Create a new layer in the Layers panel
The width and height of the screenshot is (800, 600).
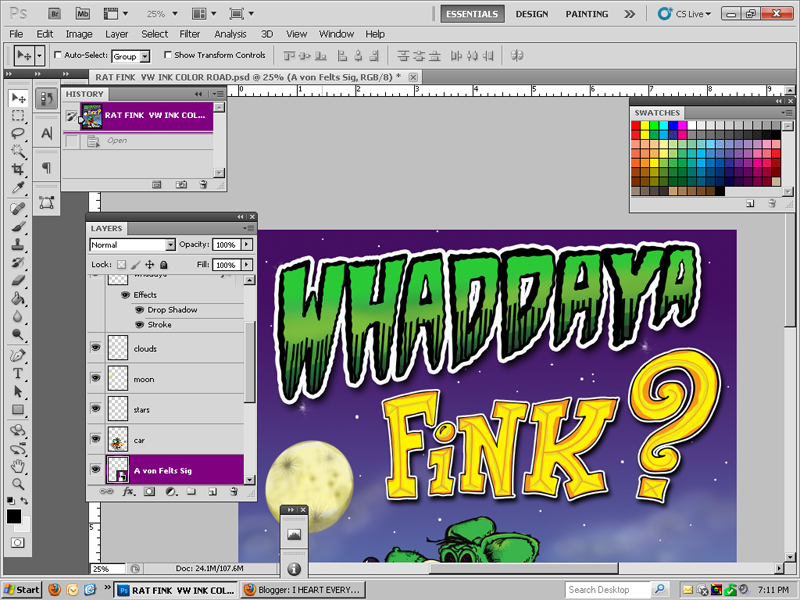point(213,492)
